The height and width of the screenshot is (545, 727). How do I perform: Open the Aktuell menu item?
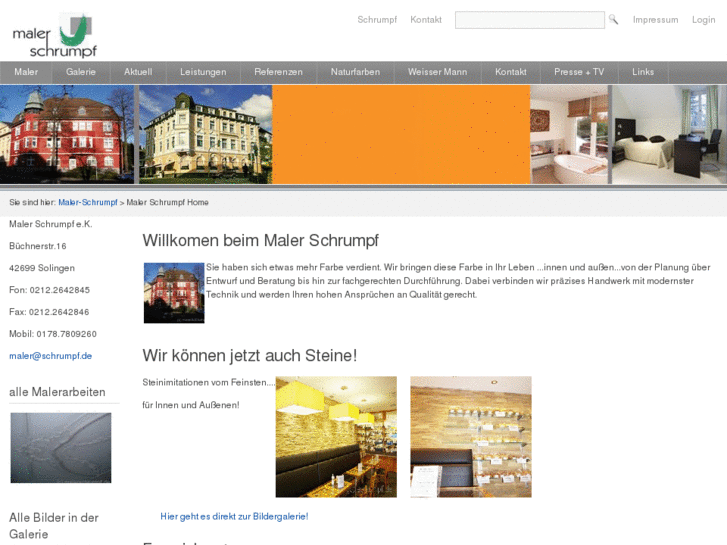pyautogui.click(x=138, y=72)
